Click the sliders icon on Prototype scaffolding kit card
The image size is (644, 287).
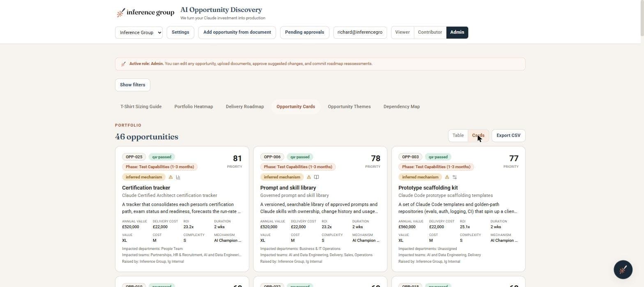click(x=455, y=177)
